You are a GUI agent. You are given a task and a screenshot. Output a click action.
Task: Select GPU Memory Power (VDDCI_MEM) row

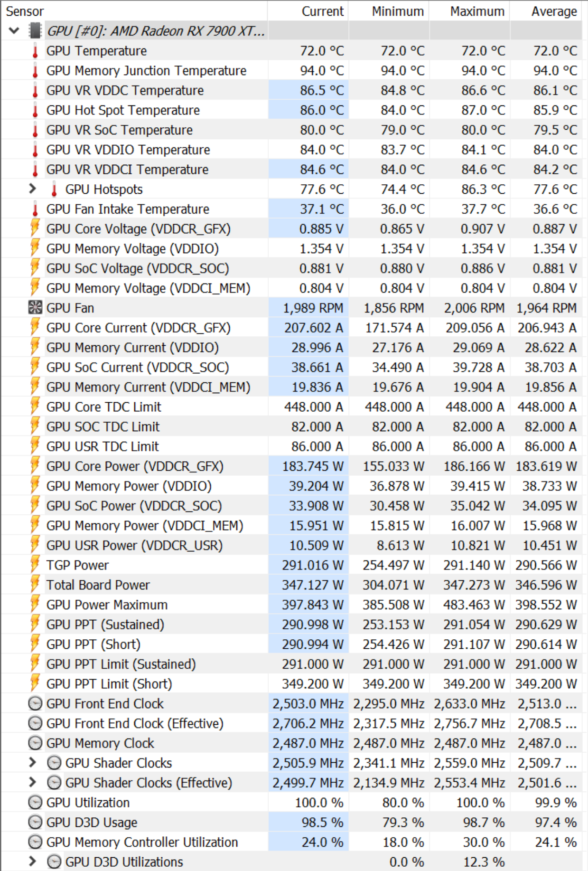pyautogui.click(x=291, y=526)
